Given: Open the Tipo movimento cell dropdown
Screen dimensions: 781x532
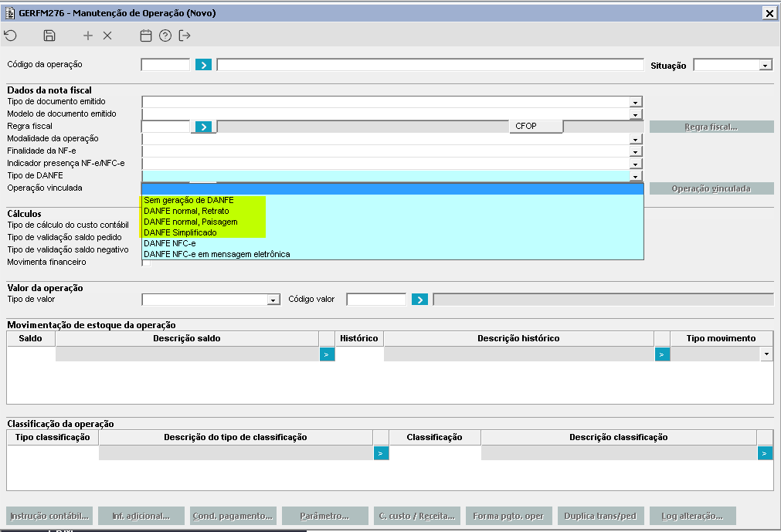Looking at the screenshot, I should (x=766, y=354).
